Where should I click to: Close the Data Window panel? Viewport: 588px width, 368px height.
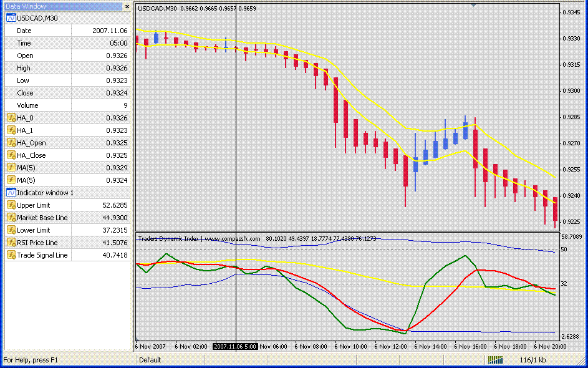(x=127, y=6)
